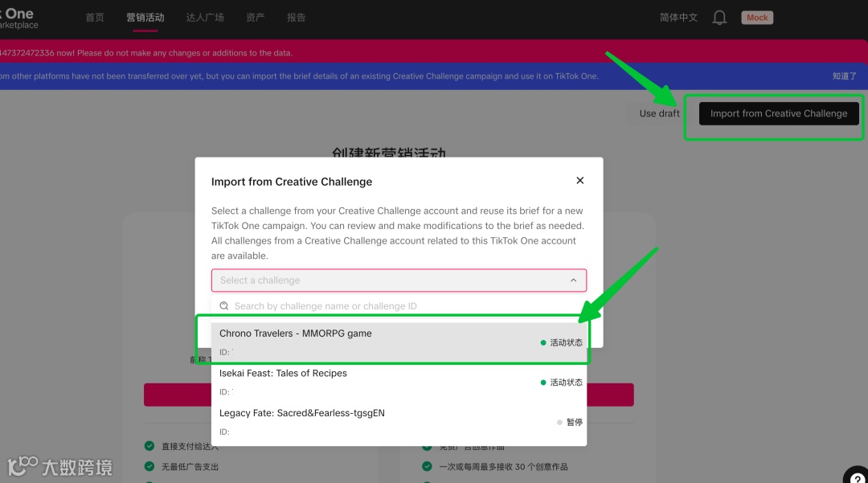
Task: Click the green check beside 最多接收 30 个创意作品
Action: 427,466
